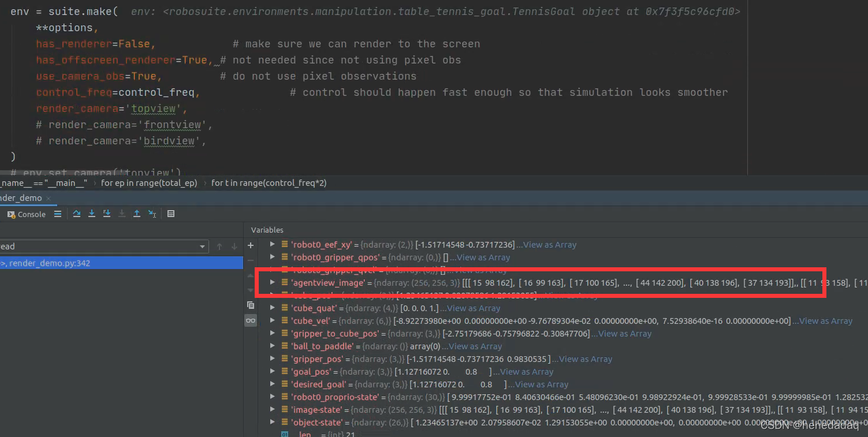The height and width of the screenshot is (437, 868).
Task: Click the next frame down arrow
Action: [x=234, y=246]
